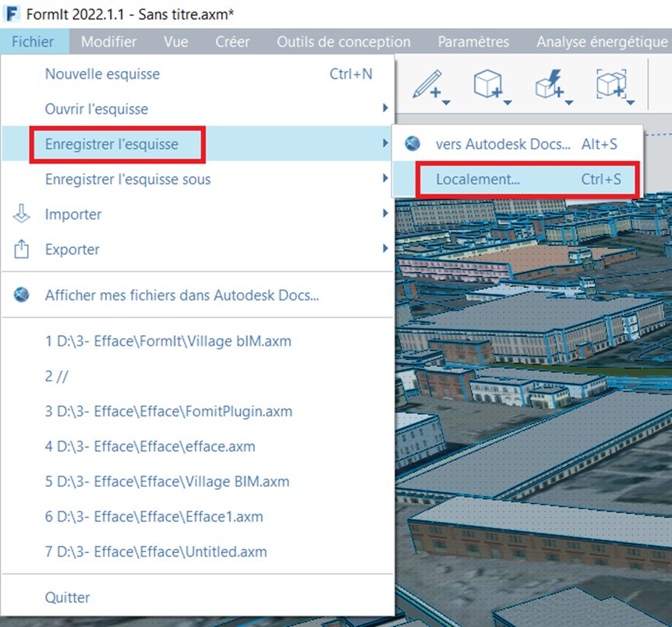Click the cube primitive creation tool
The image size is (672, 627).
488,84
